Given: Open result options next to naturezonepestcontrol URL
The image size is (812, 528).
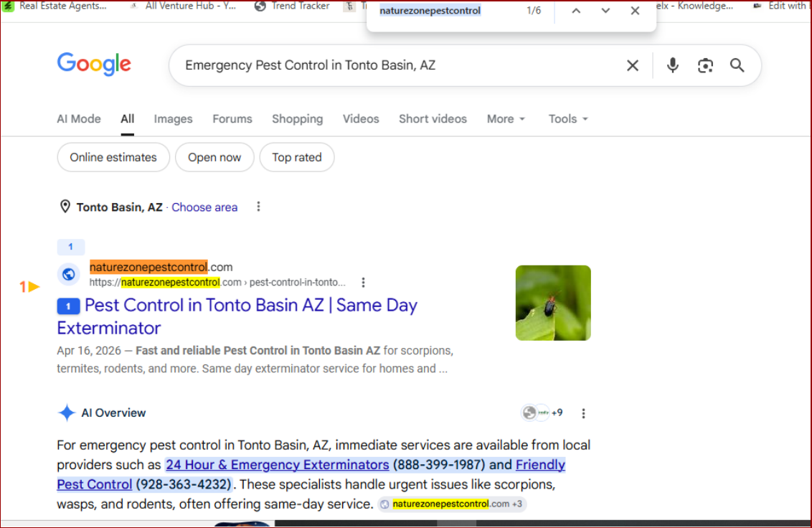Looking at the screenshot, I should pos(363,283).
